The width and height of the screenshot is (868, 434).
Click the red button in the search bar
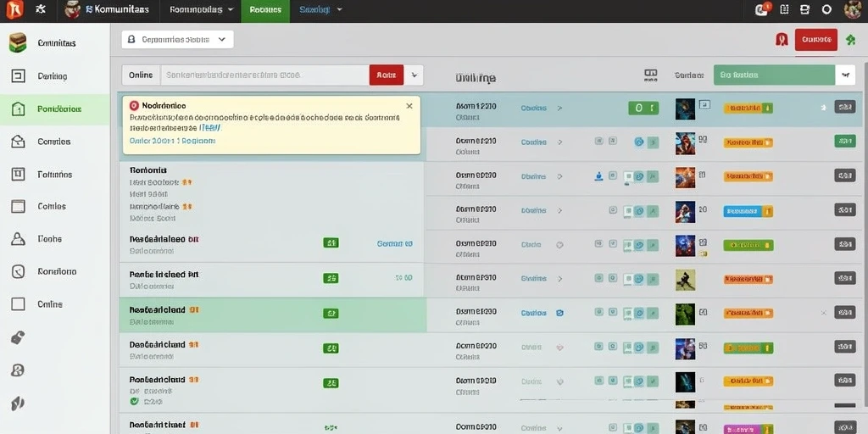(387, 75)
